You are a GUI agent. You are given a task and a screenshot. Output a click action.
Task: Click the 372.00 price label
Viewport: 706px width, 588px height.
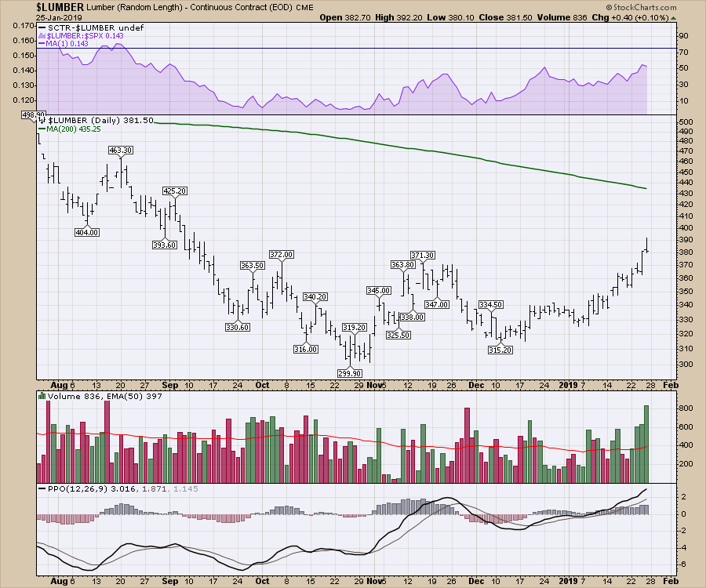click(x=282, y=255)
